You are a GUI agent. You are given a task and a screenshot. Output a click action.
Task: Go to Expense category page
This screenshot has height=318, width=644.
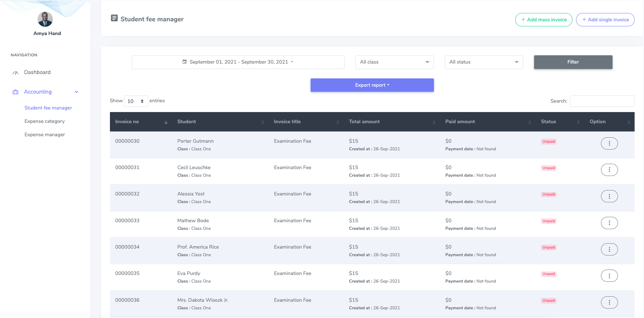44,121
